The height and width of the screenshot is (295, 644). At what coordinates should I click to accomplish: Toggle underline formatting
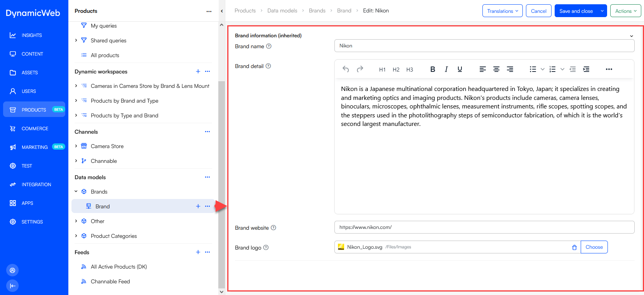[460, 69]
